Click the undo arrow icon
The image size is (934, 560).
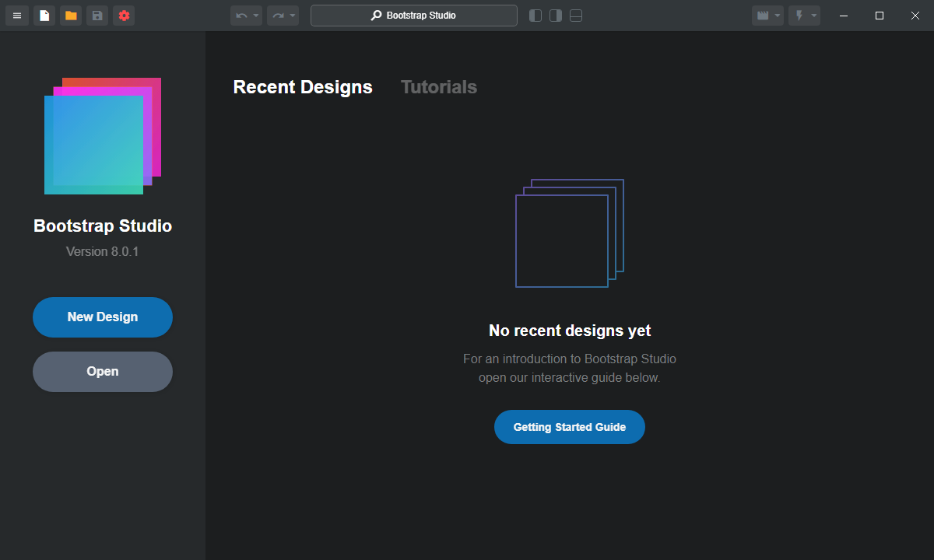pyautogui.click(x=241, y=15)
